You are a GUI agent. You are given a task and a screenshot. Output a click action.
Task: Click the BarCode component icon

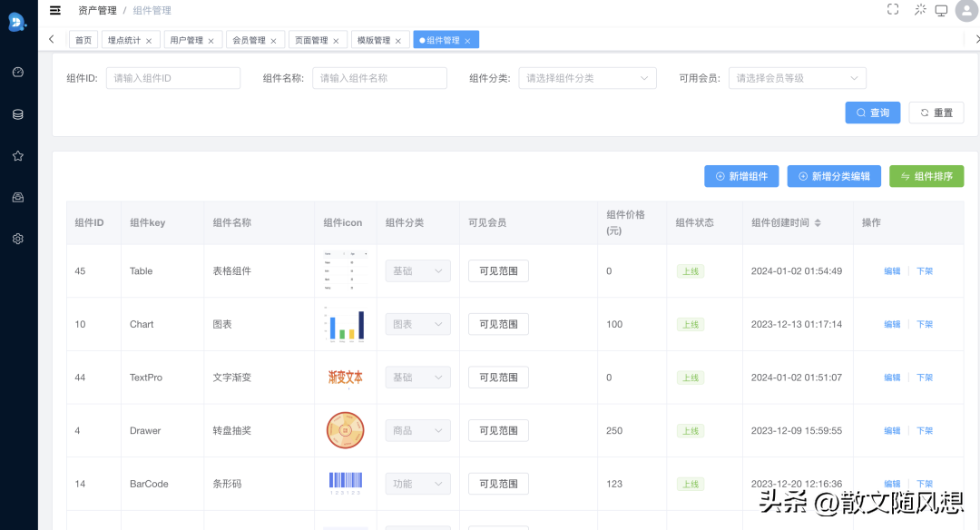[346, 483]
